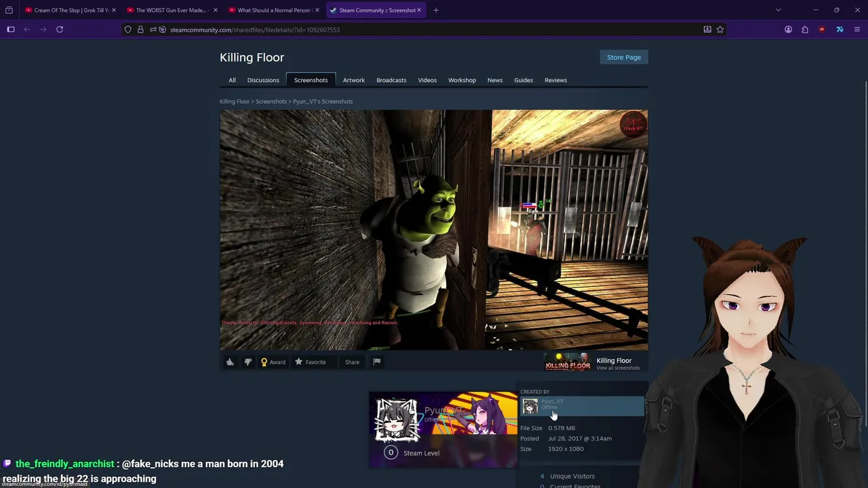
Task: Open creator Pyun_VT profile entry
Action: click(582, 406)
